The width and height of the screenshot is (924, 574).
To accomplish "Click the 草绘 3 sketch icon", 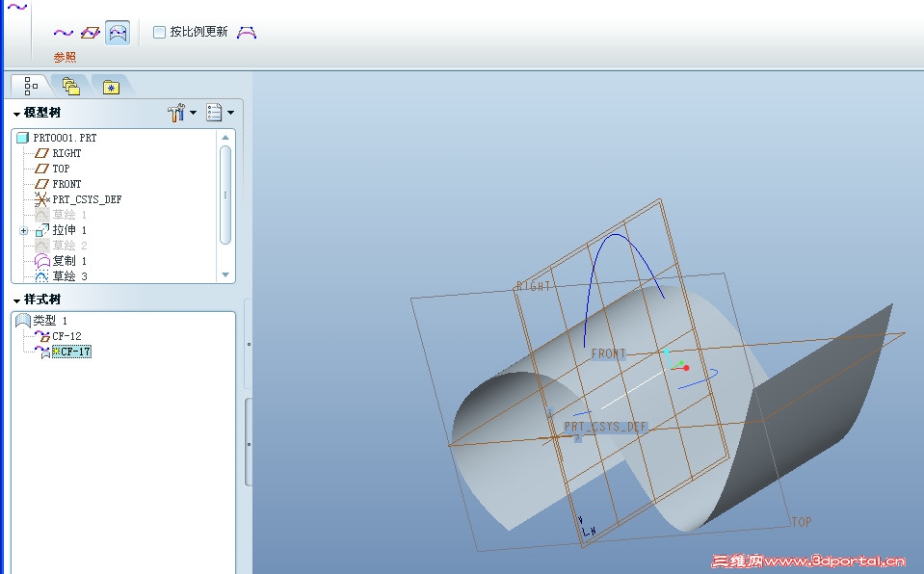I will pos(41,275).
